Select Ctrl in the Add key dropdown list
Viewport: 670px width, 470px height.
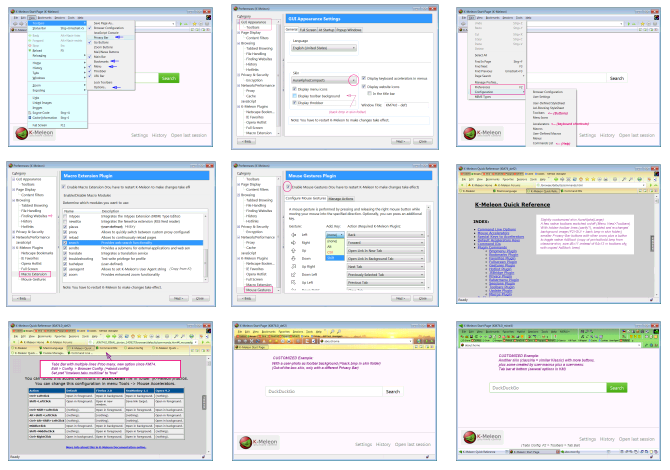pos(335,253)
